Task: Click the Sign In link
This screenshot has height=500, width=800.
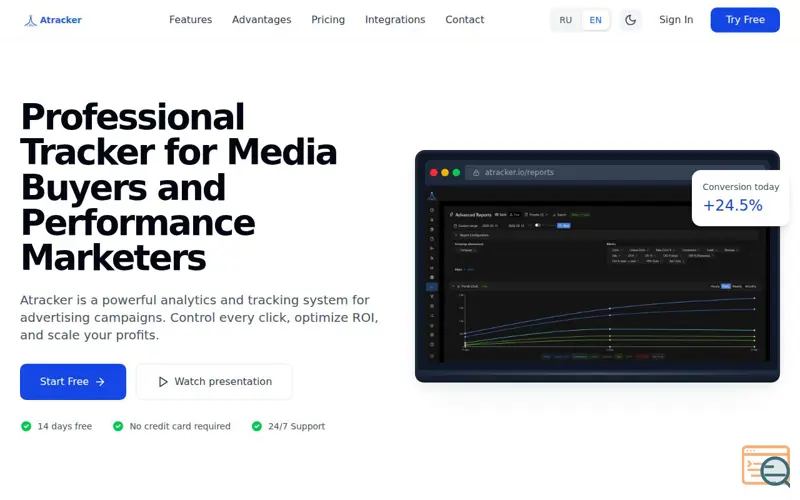Action: [676, 19]
